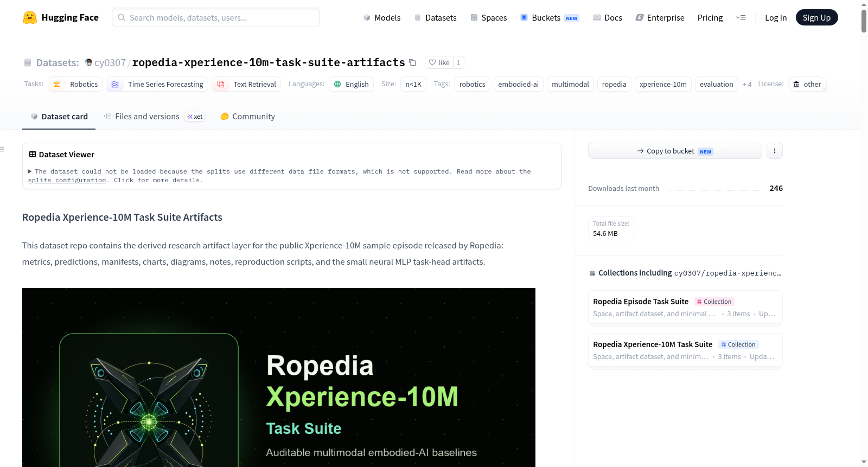Image resolution: width=868 pixels, height=467 pixels.
Task: Click the xet storage badge
Action: click(x=195, y=117)
